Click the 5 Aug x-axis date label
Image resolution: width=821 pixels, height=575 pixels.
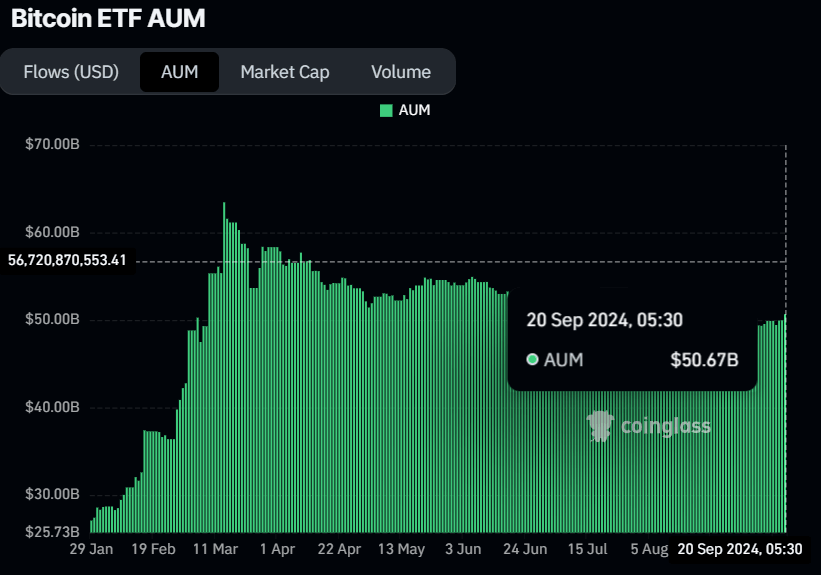tap(650, 549)
